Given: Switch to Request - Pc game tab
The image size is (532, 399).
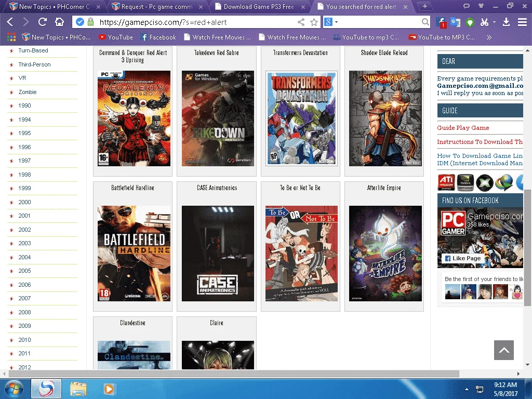Looking at the screenshot, I should (156, 6).
